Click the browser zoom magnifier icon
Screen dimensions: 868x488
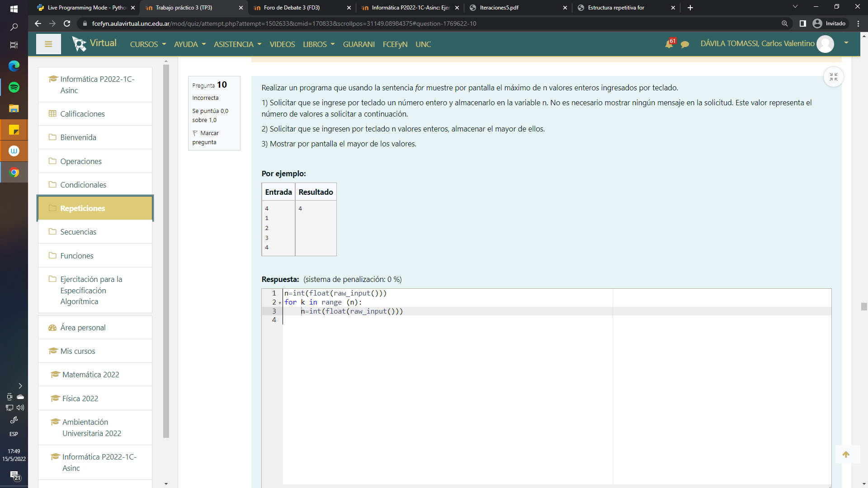pyautogui.click(x=785, y=23)
